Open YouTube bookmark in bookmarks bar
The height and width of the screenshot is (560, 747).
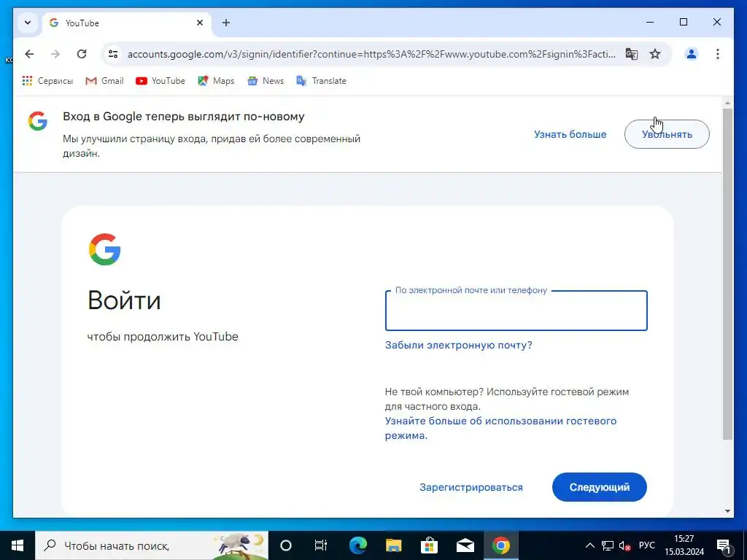click(x=160, y=81)
